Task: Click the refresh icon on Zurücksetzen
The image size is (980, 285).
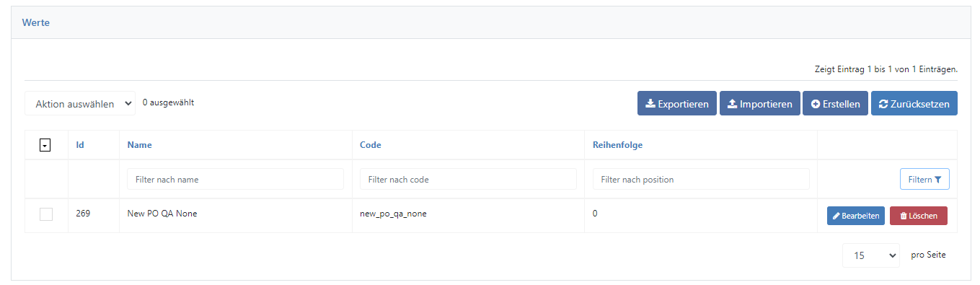Action: [x=883, y=104]
